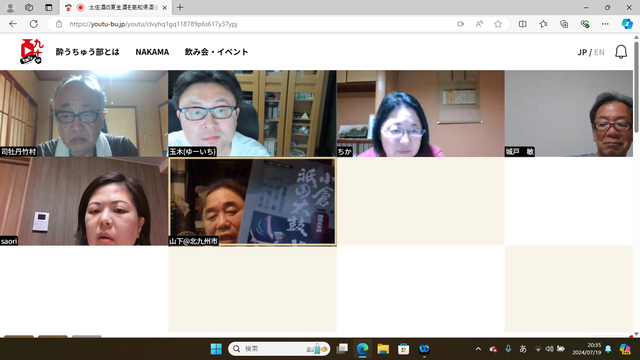Image resolution: width=640 pixels, height=360 pixels.
Task: Open the Browser essentials heart icon
Action: tap(584, 24)
